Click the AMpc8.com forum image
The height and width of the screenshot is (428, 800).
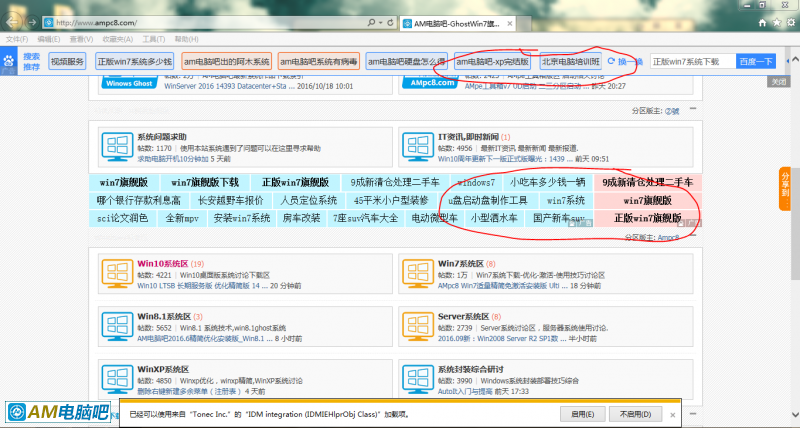point(430,82)
